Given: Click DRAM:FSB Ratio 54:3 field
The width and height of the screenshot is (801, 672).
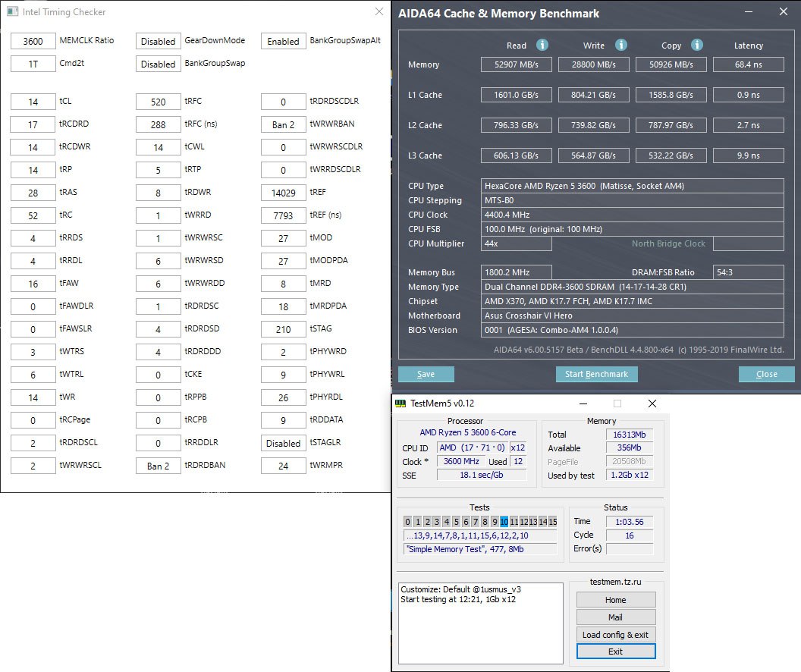Looking at the screenshot, I should (x=749, y=272).
